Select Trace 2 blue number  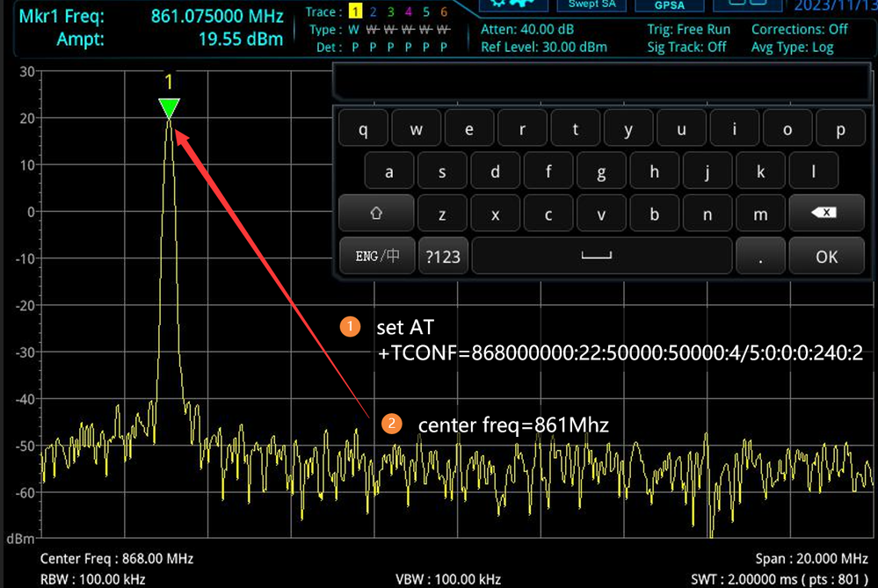click(x=373, y=11)
